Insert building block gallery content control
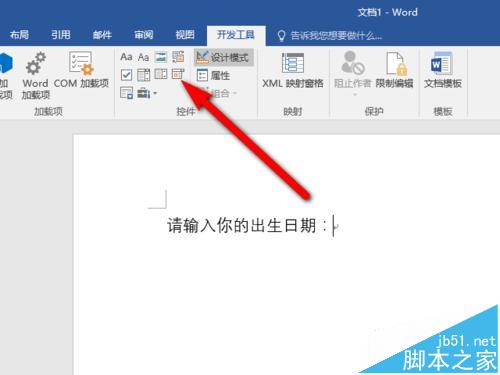This screenshot has height=375, width=500. (x=178, y=57)
